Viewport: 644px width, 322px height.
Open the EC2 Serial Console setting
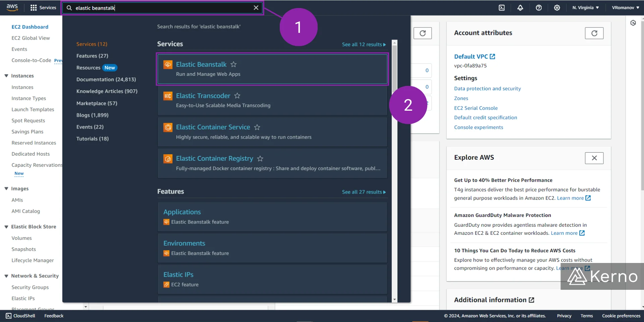pyautogui.click(x=476, y=108)
